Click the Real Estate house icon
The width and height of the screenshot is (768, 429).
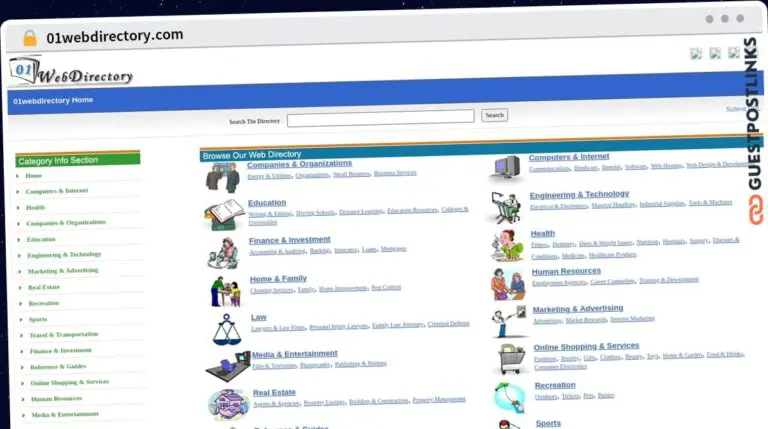228,403
